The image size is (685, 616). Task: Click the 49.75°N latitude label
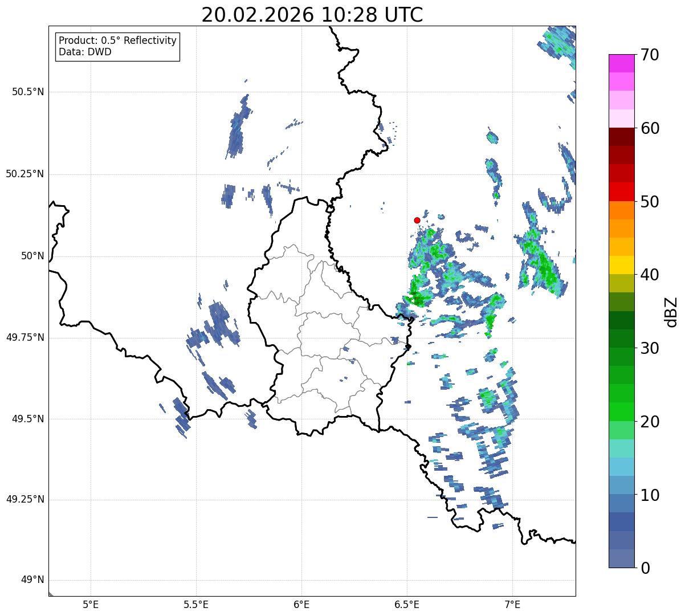(x=25, y=337)
